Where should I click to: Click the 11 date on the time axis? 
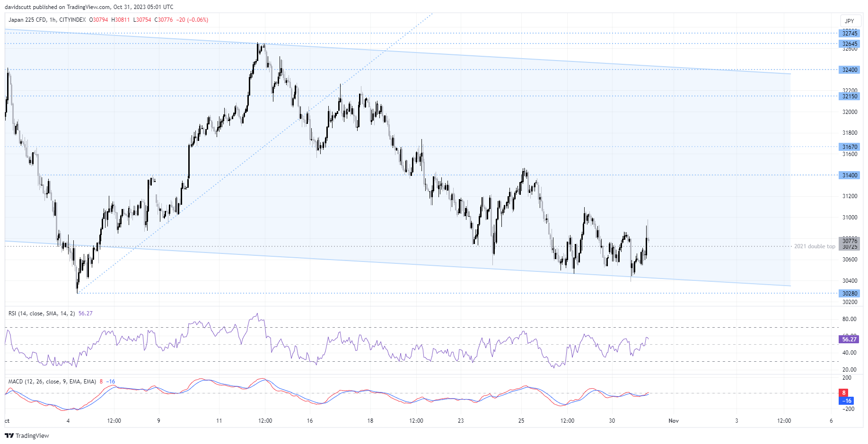[219, 421]
